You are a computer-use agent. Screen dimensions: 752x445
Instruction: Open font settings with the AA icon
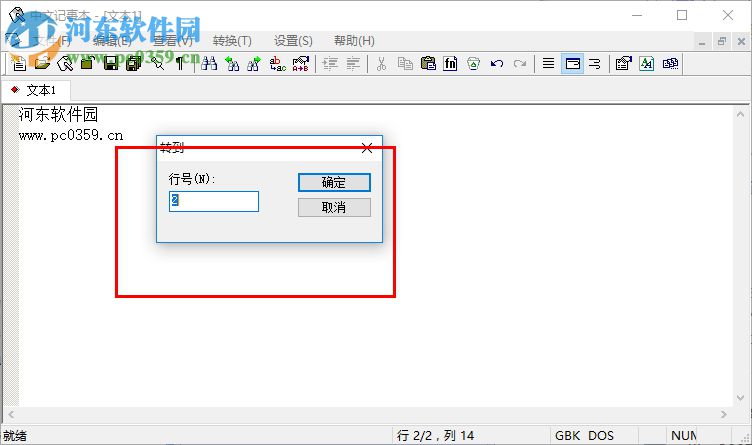(646, 63)
